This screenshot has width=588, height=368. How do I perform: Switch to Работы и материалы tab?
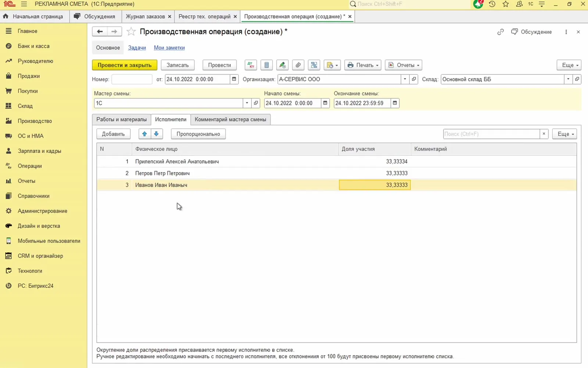click(x=121, y=119)
